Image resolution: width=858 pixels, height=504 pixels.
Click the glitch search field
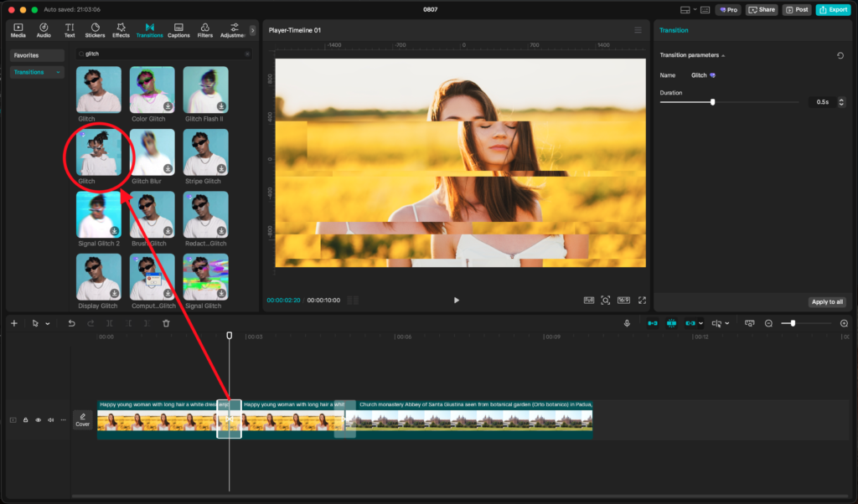pyautogui.click(x=163, y=54)
